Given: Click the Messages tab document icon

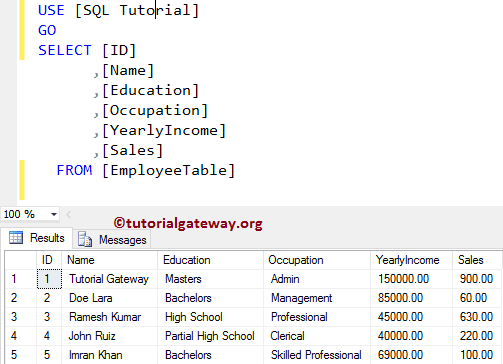Looking at the screenshot, I should 85,239.
